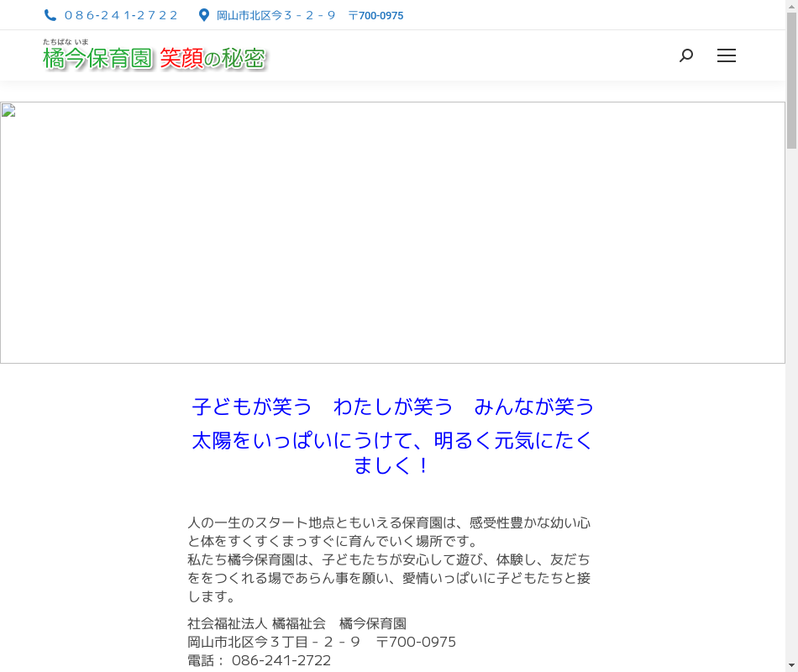The image size is (798, 672).
Task: Click the broken image icon in banner corner
Action: pos(8,111)
